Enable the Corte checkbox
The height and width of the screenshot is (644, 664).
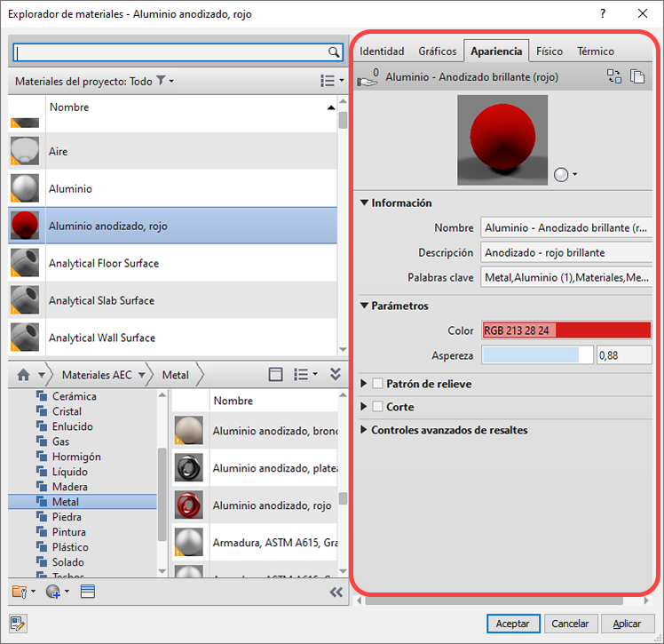(x=377, y=406)
